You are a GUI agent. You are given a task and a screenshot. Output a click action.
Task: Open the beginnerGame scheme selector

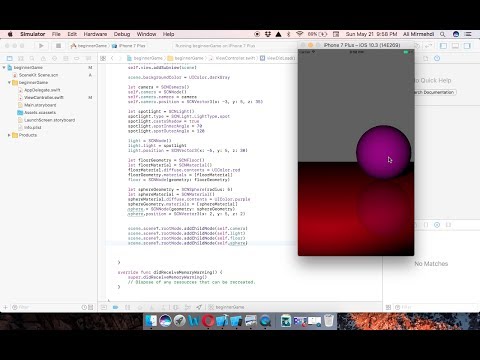(89, 46)
